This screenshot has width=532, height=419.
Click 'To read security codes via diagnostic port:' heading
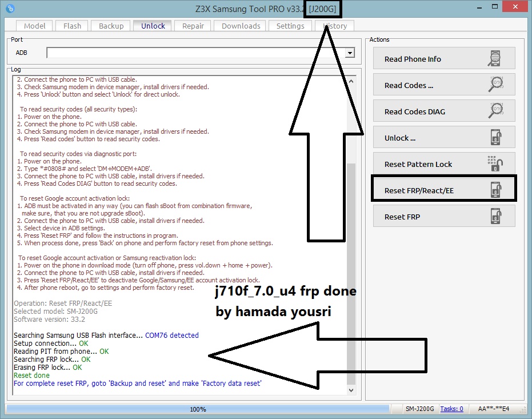click(78, 154)
